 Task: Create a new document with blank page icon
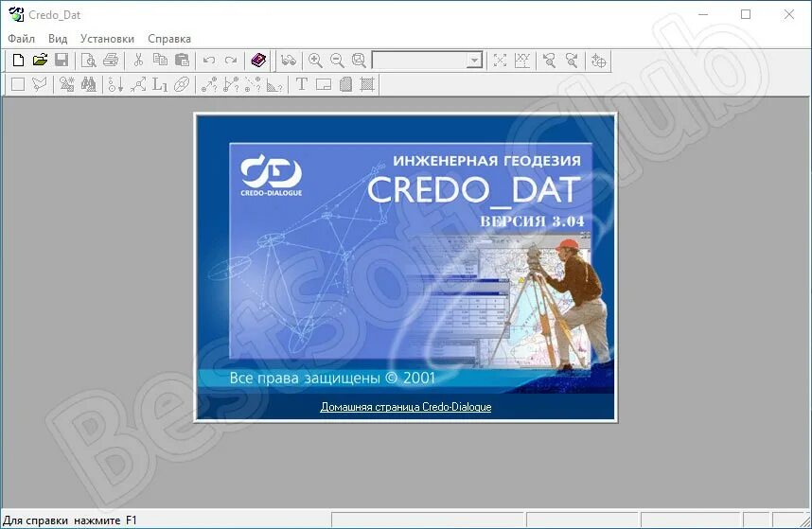tap(18, 61)
